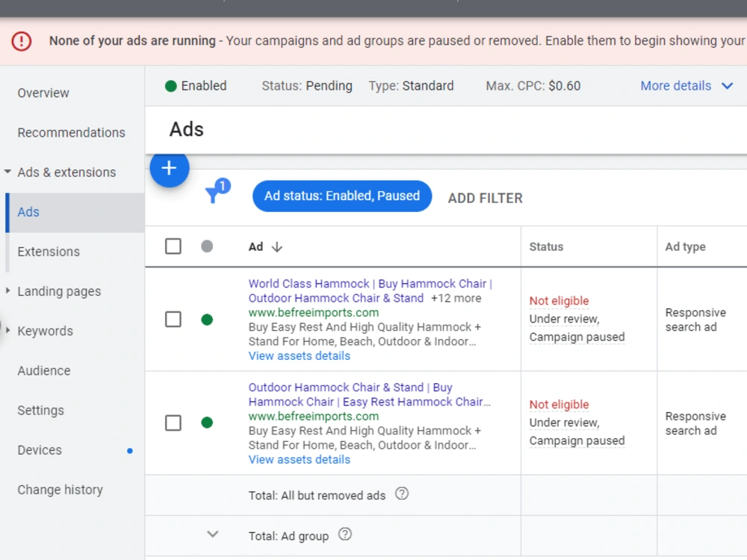Screen dimensions: 747x560
Task: Click the gray status dot column header
Action: click(207, 246)
